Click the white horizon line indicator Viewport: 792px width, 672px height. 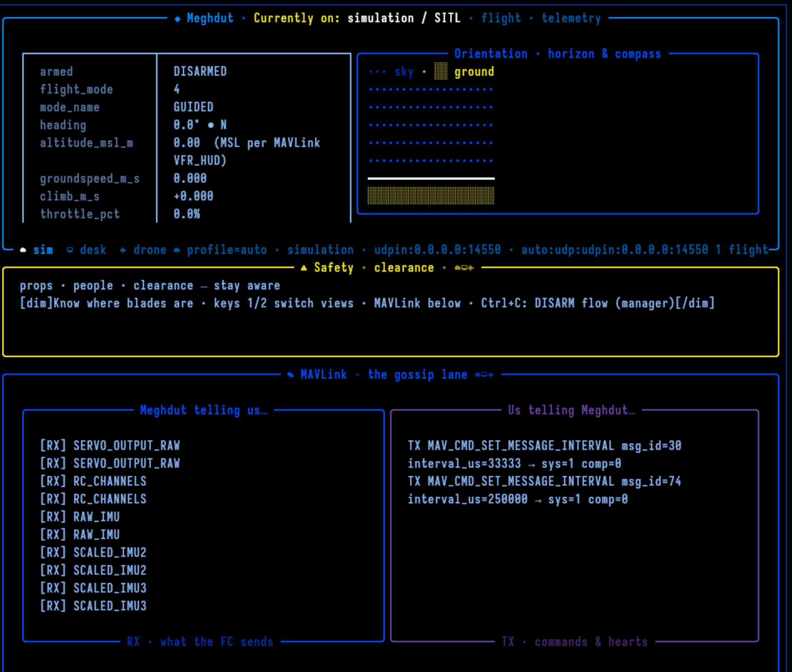431,178
